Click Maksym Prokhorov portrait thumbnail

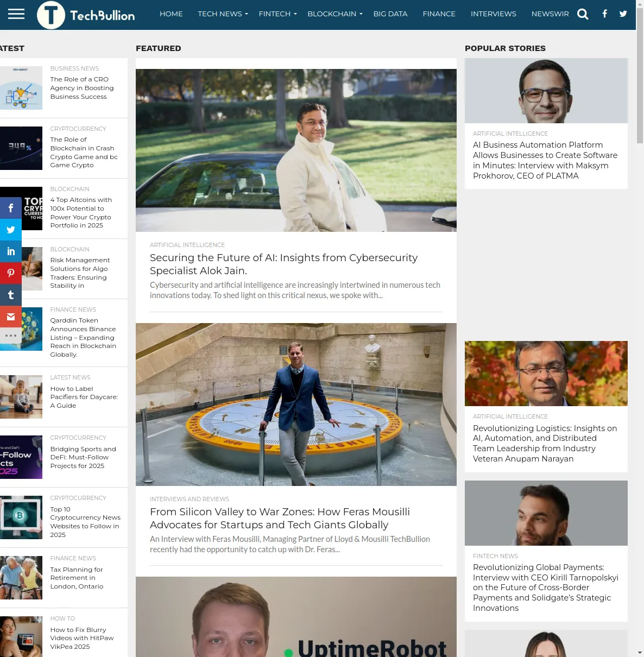(x=546, y=91)
